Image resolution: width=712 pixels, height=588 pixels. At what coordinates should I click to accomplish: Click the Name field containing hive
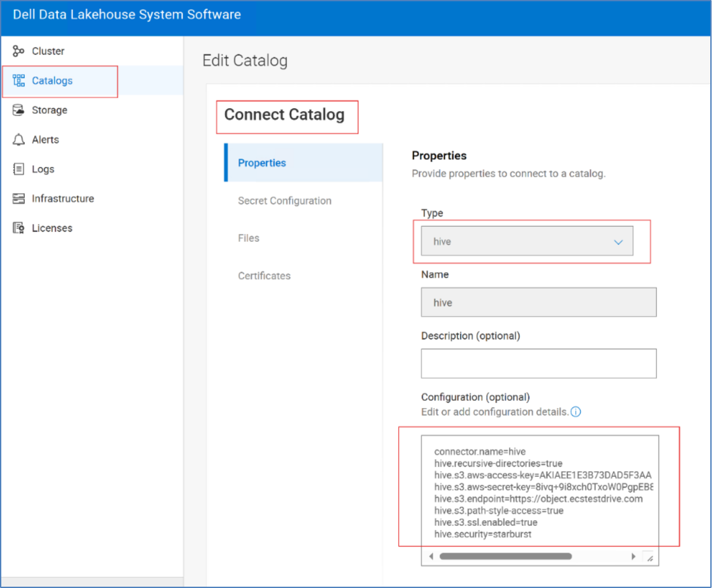coord(538,302)
